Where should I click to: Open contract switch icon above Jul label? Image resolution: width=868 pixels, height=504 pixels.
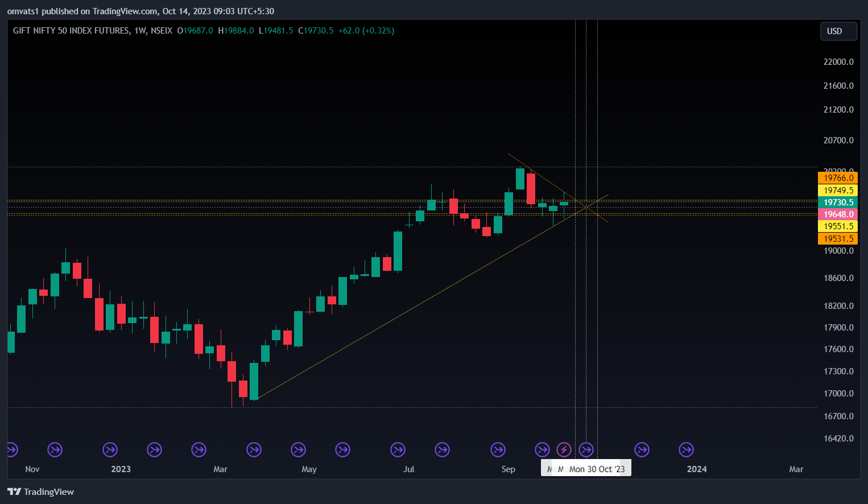(398, 450)
